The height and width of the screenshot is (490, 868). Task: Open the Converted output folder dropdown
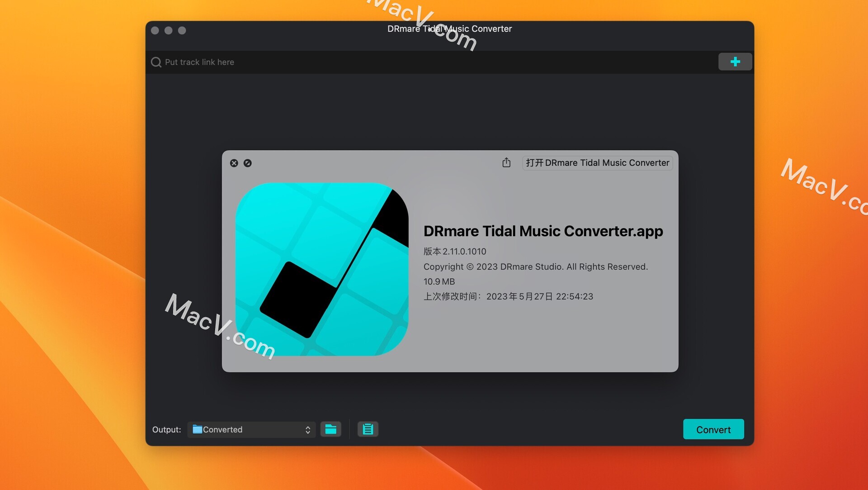pos(252,429)
